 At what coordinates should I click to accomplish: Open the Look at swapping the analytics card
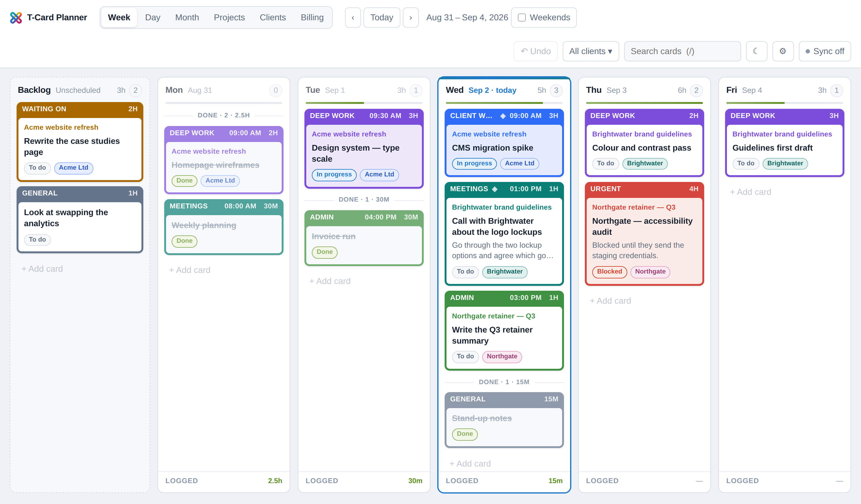point(80,219)
